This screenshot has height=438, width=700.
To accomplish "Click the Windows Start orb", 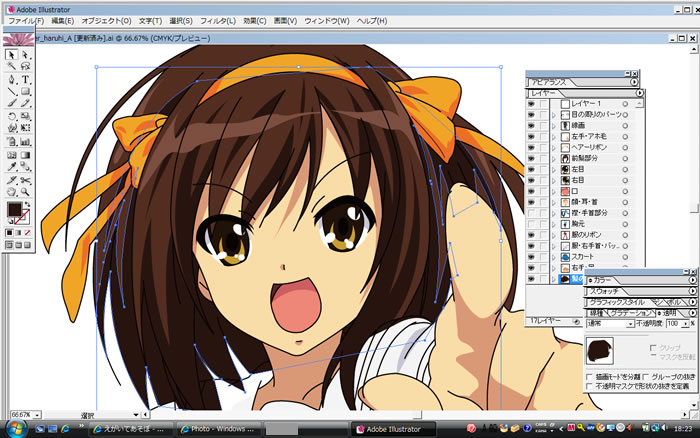I will [x=16, y=429].
